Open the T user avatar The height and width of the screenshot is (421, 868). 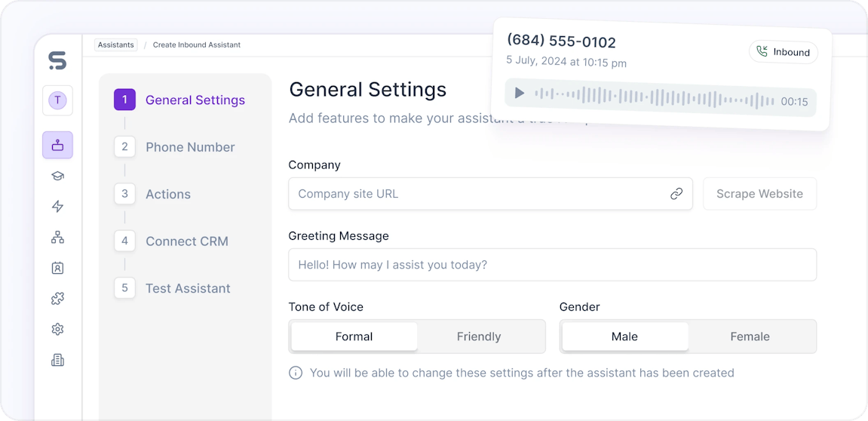point(57,100)
